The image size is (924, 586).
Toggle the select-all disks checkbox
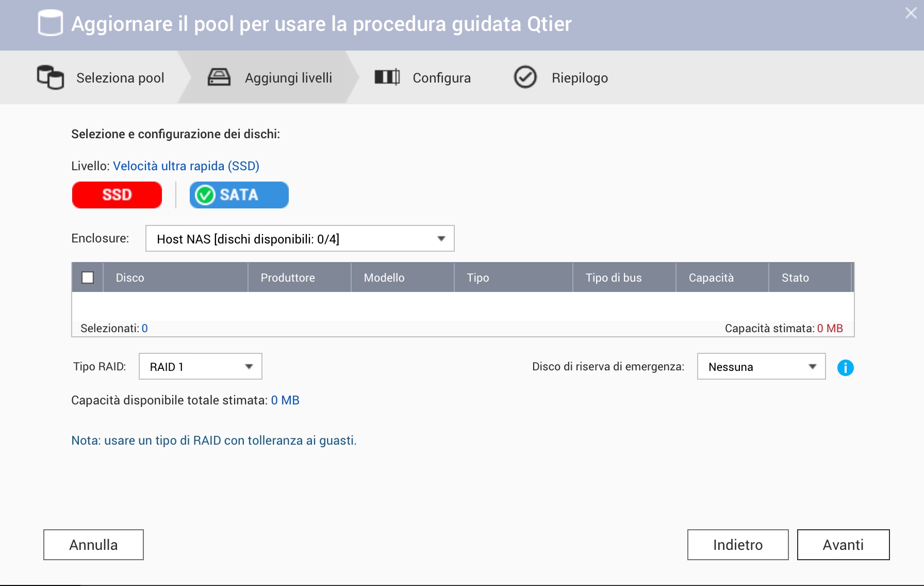[x=88, y=278]
